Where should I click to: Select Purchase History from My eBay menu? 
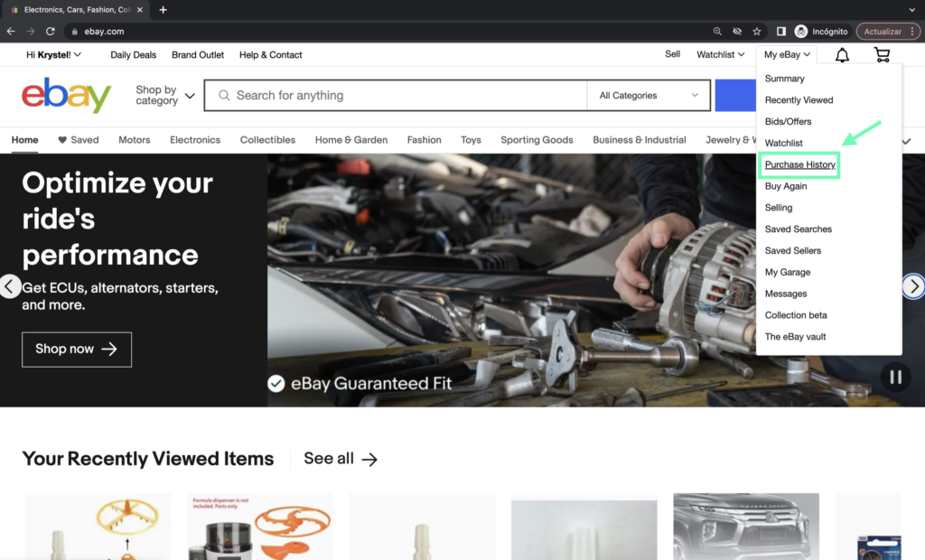coord(799,165)
